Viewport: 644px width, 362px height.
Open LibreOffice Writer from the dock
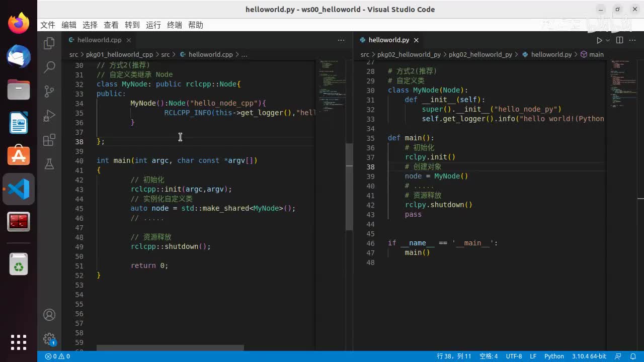19,123
